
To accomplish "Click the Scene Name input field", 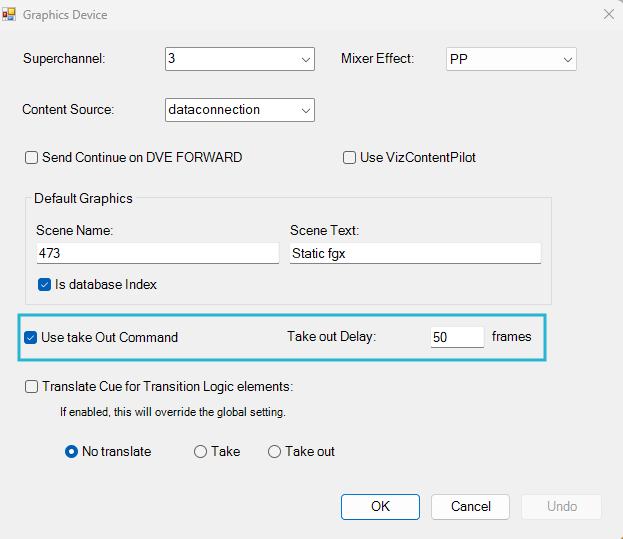I will coord(158,253).
